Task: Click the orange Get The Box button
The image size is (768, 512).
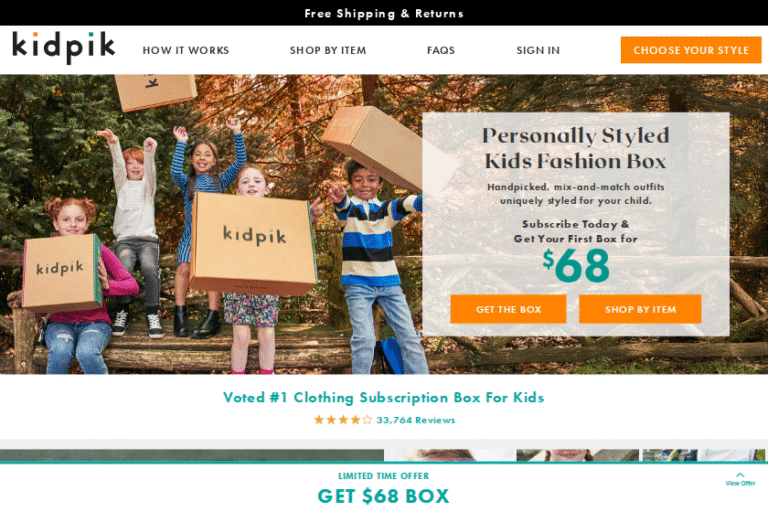Action: tap(508, 309)
